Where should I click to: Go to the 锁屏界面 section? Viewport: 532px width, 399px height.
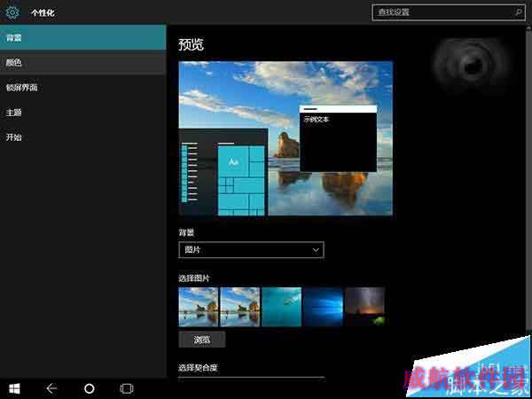point(82,88)
